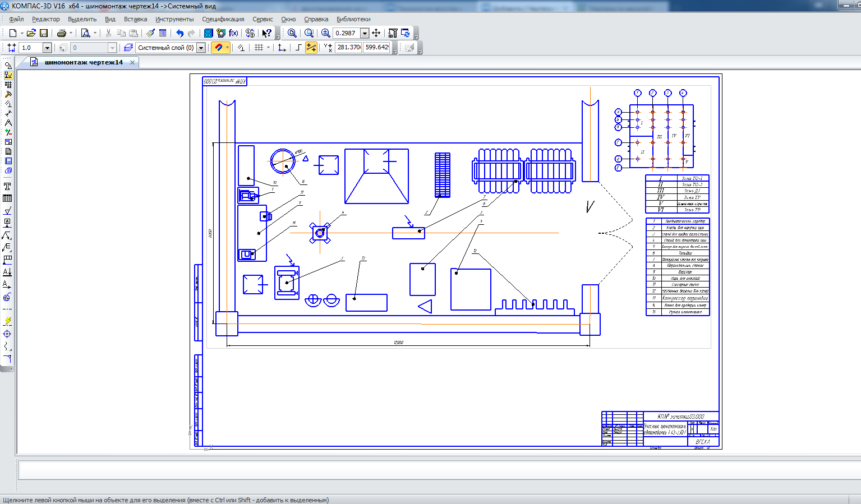861x504 pixels.
Task: Switch to шиномонтаж чертеж14 document tab
Action: click(84, 62)
